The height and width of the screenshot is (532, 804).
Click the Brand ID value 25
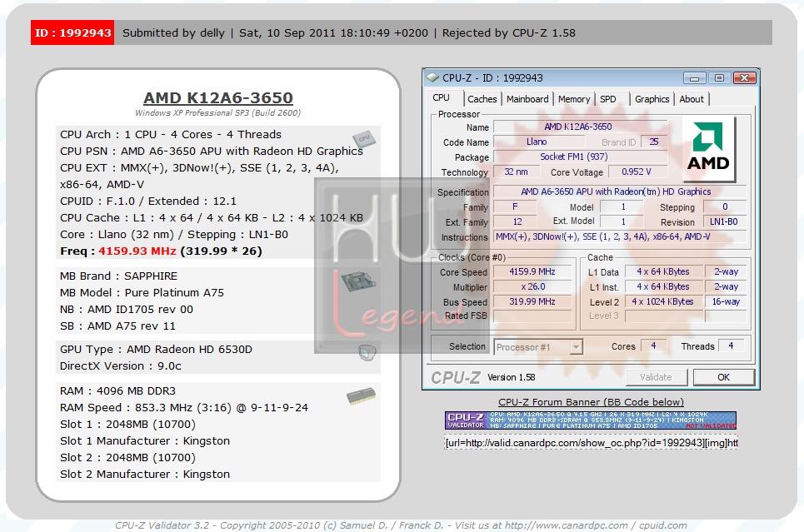(x=654, y=142)
